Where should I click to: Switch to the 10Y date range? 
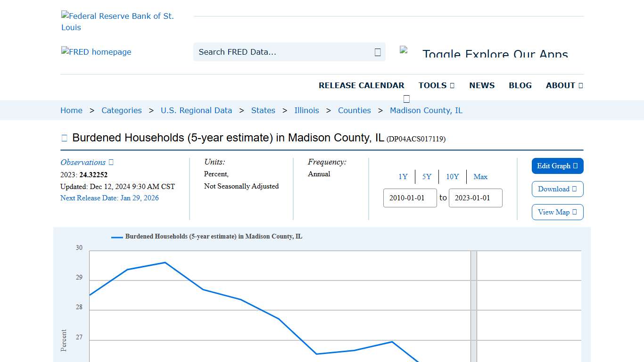452,177
